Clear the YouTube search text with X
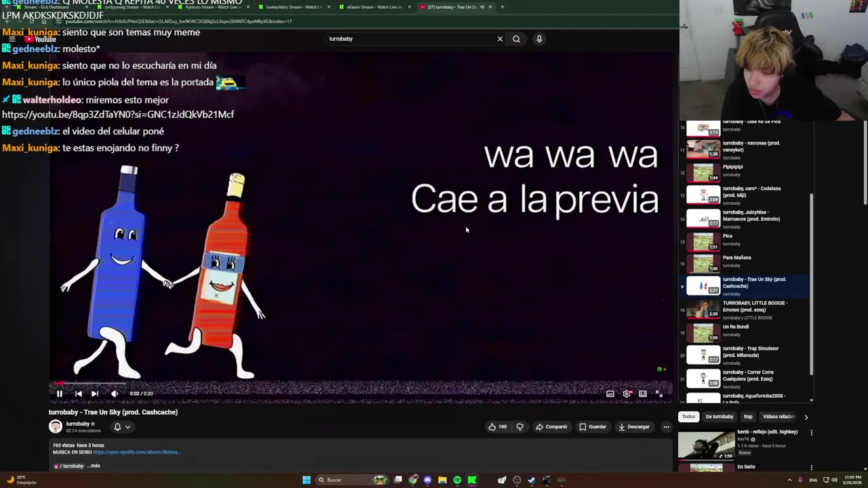868x488 pixels. [500, 39]
